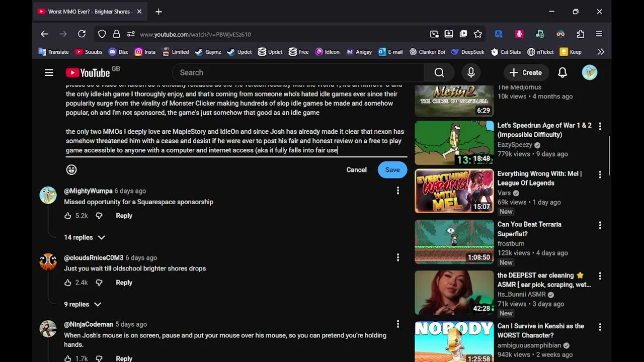
Task: Reply to the MightyWumpa comment
Action: 124,216
